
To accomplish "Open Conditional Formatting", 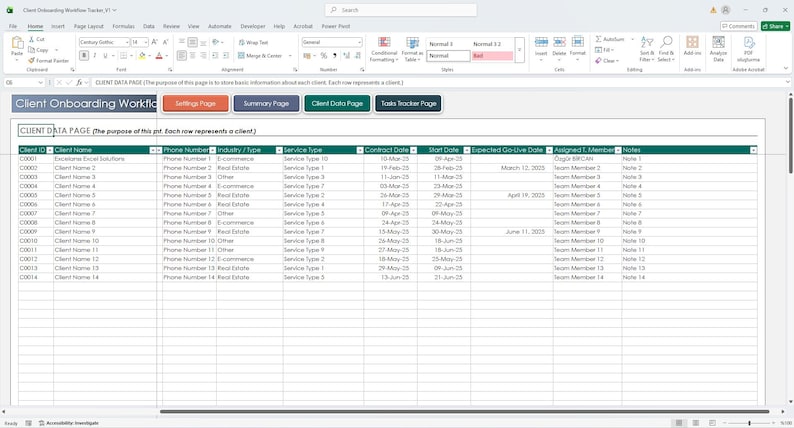I will (384, 49).
